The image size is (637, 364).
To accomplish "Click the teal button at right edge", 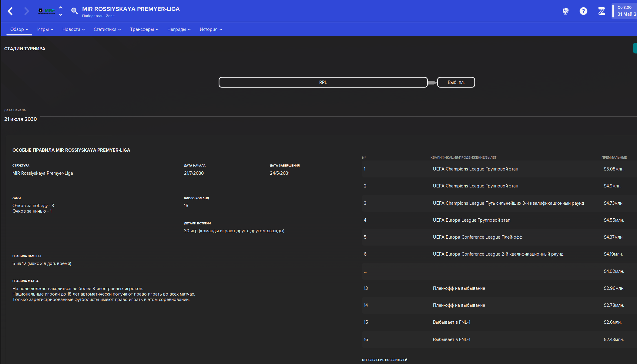I will (635, 48).
